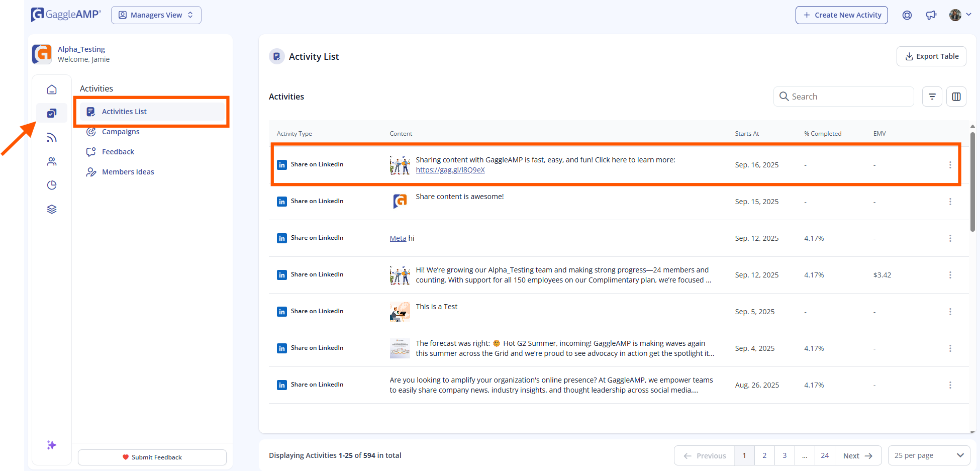Open row menu for 'Meta hi' activity
Viewport: 980px width, 471px height.
pos(950,238)
